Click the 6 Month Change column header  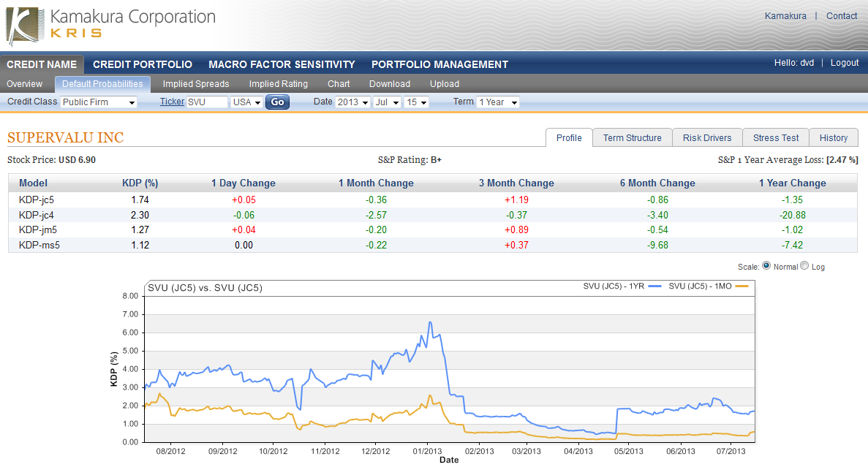point(657,183)
